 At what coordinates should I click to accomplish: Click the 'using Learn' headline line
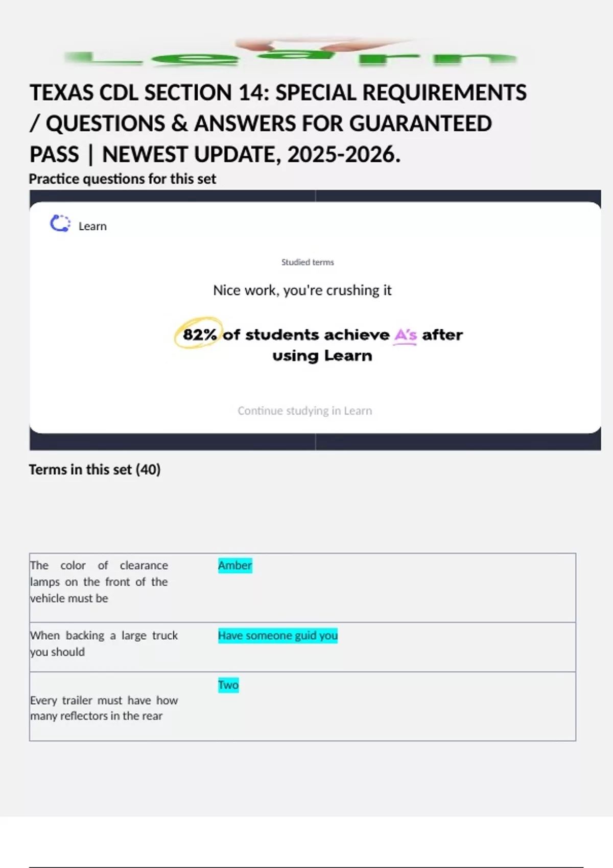(322, 356)
